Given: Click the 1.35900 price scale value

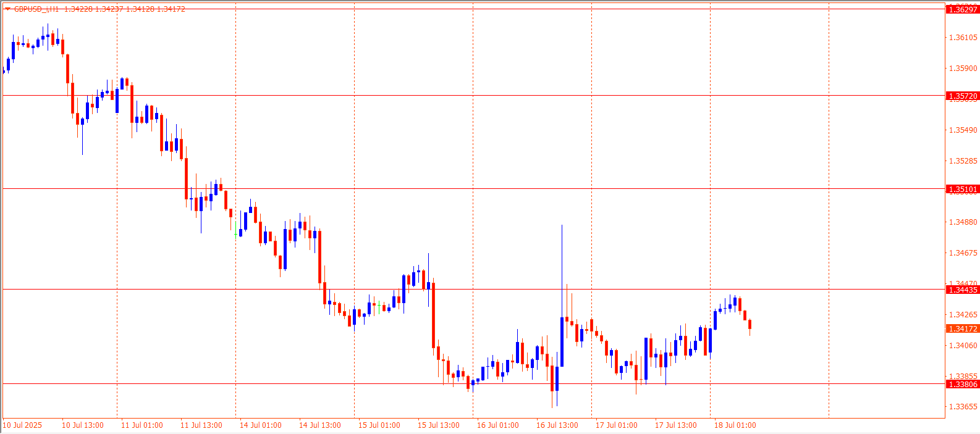Looking at the screenshot, I should 963,69.
